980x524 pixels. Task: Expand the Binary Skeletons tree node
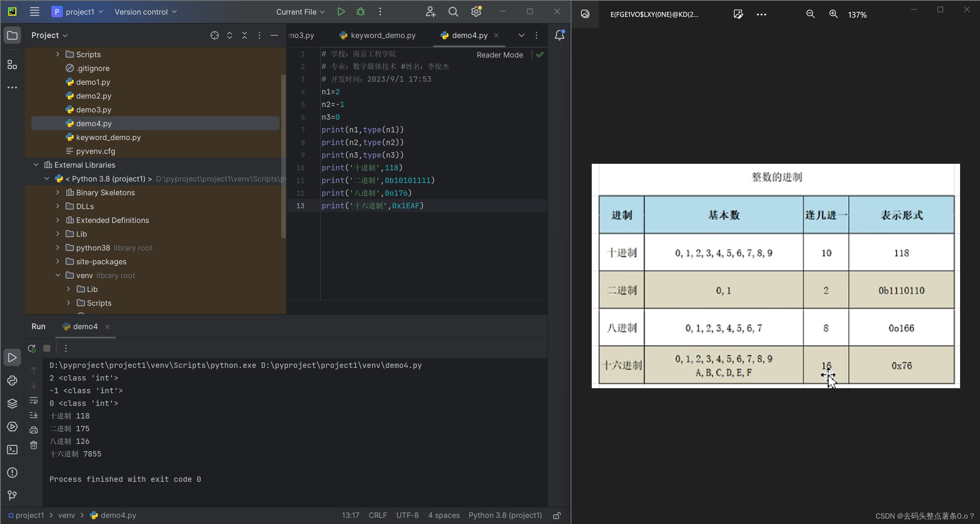(58, 193)
